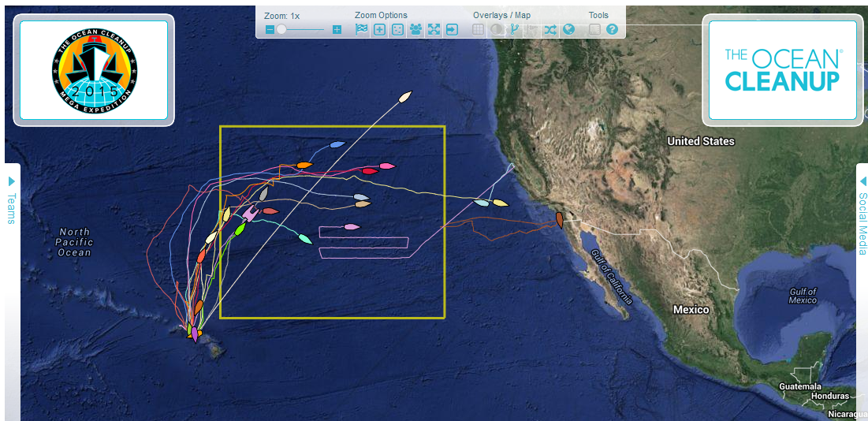Toggle the branching tracks overlay icon
Image resolution: width=868 pixels, height=421 pixels.
point(514,29)
